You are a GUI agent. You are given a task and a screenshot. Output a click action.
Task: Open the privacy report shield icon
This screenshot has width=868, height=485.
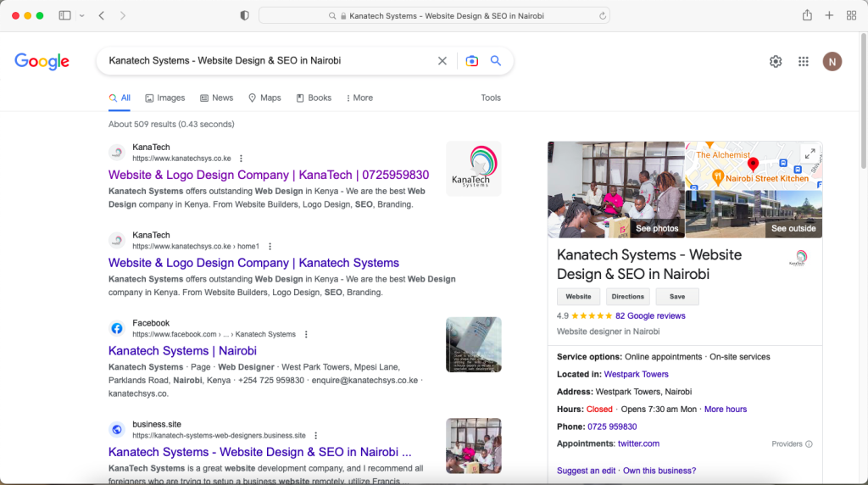(x=244, y=15)
